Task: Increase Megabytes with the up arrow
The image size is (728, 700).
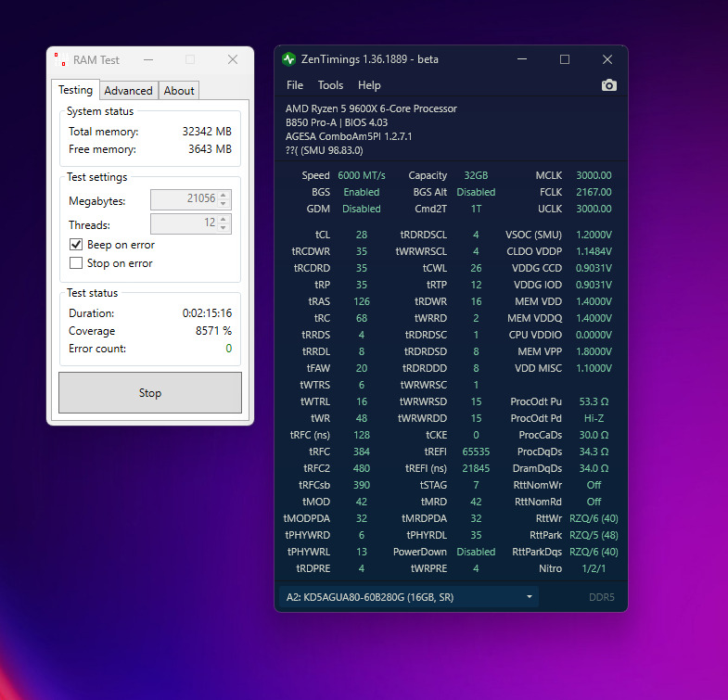Action: click(x=224, y=195)
